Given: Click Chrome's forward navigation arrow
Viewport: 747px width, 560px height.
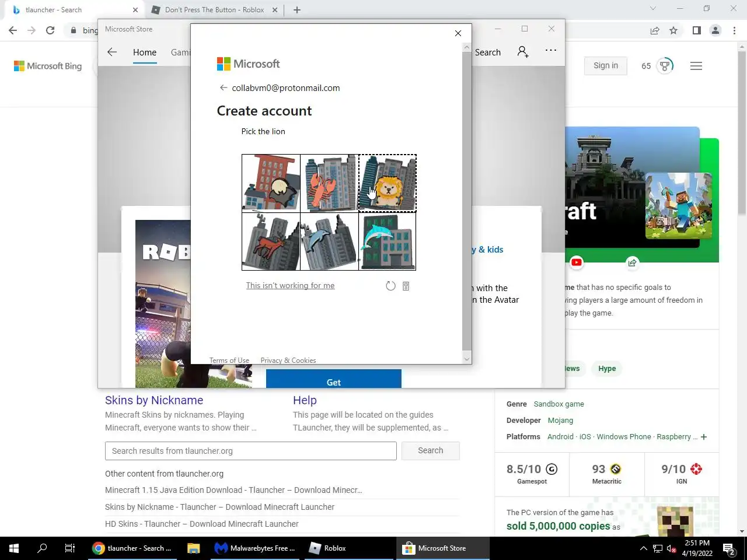Looking at the screenshot, I should coord(32,30).
